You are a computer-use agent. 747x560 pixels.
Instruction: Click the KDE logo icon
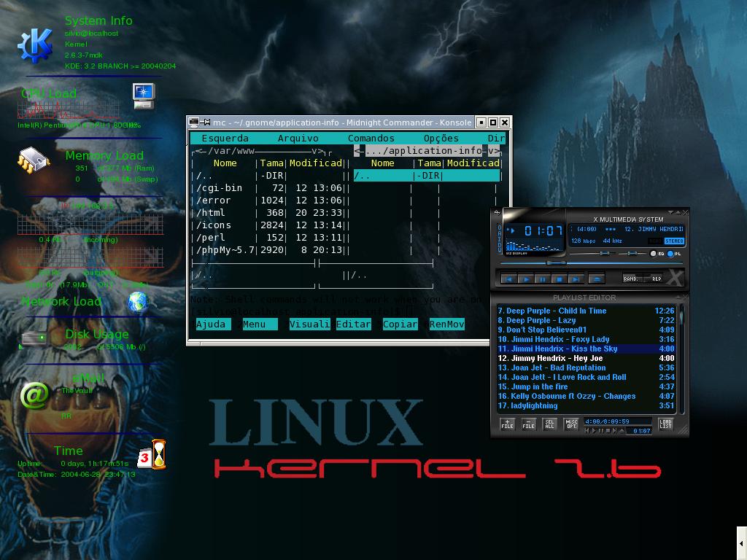35,44
